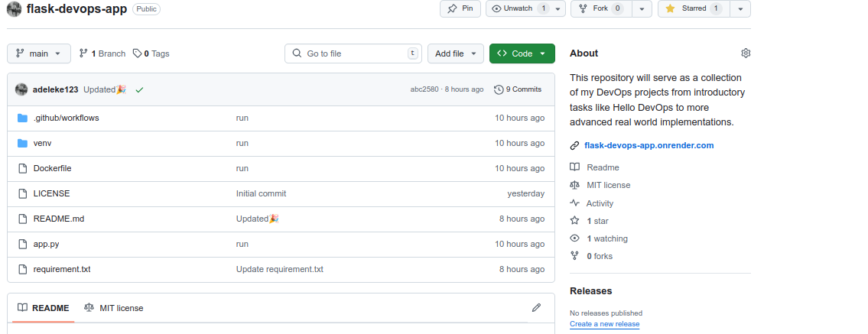Open the abc2580 commit hash link

(x=424, y=89)
